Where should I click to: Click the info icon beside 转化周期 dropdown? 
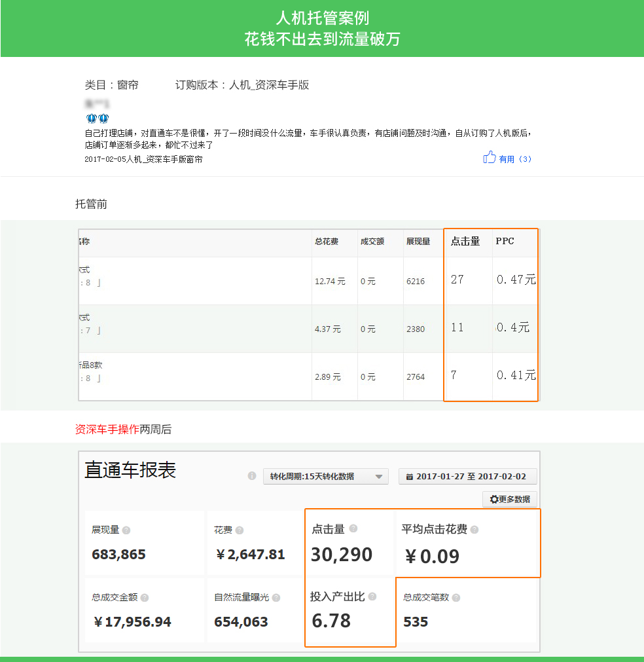252,476
